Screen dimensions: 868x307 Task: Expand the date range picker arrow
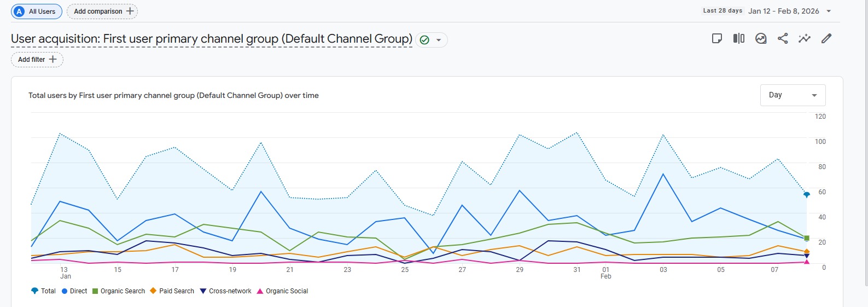[829, 11]
